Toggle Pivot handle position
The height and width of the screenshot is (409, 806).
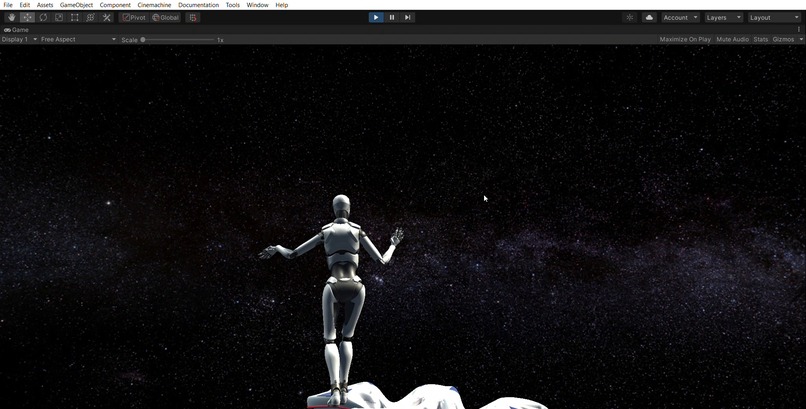click(x=134, y=17)
